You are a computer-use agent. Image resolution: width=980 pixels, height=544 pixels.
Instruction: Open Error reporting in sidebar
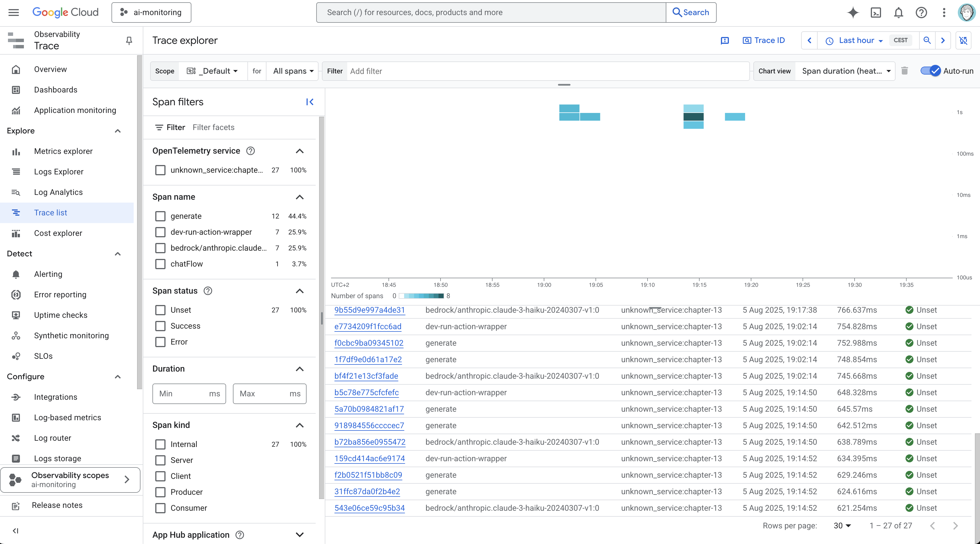click(x=60, y=295)
